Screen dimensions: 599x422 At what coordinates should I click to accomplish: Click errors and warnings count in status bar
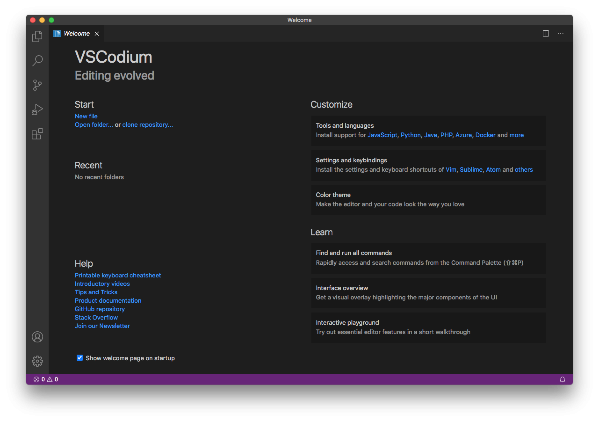46,379
